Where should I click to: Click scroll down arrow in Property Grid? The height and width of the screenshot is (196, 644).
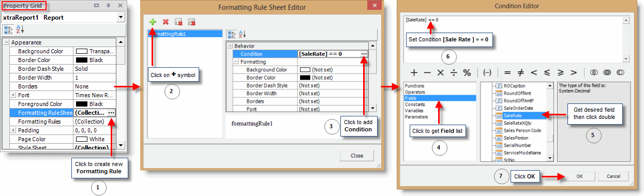121,145
